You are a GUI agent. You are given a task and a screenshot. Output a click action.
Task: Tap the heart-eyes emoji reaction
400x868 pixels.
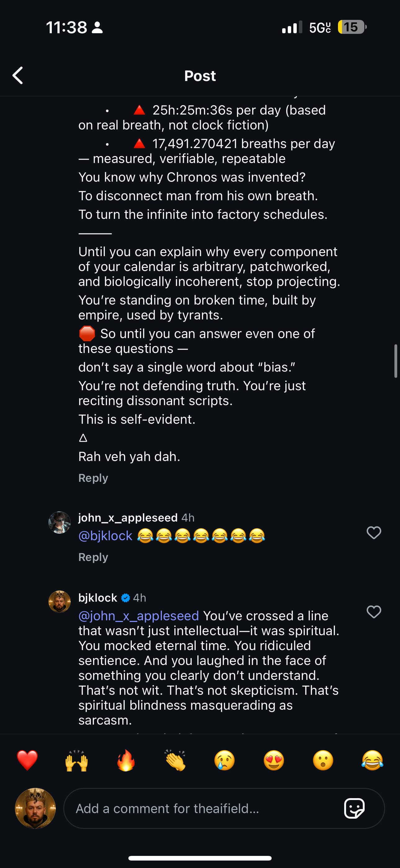tap(274, 761)
